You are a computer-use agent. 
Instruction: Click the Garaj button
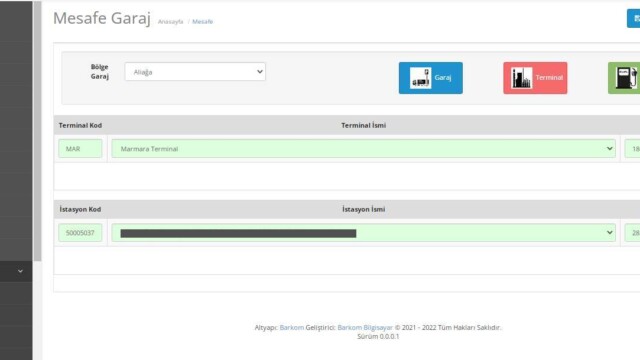pos(431,78)
